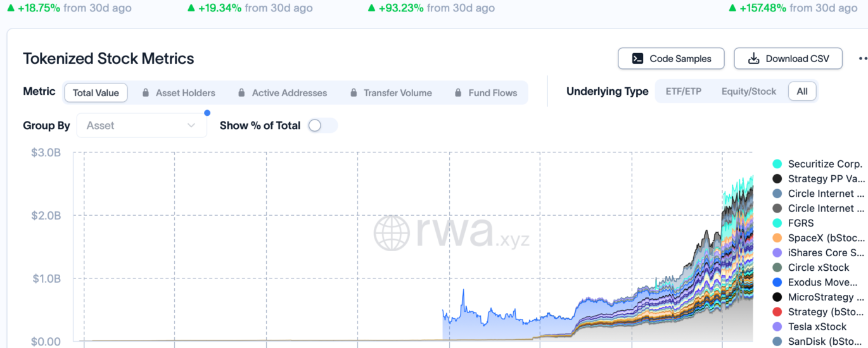Toggle Tesla xStock legend entry
868x348 pixels.
(810, 326)
